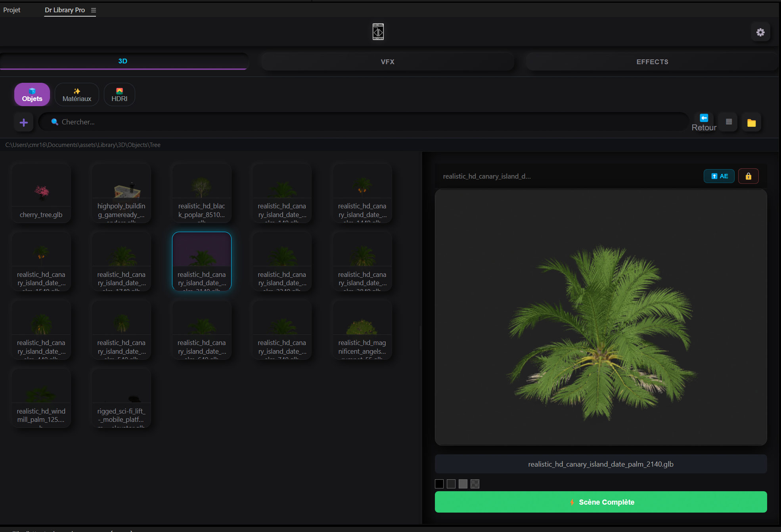Screen dimensions: 781x532
Task: Switch to the Projet panel tab
Action: pos(12,10)
